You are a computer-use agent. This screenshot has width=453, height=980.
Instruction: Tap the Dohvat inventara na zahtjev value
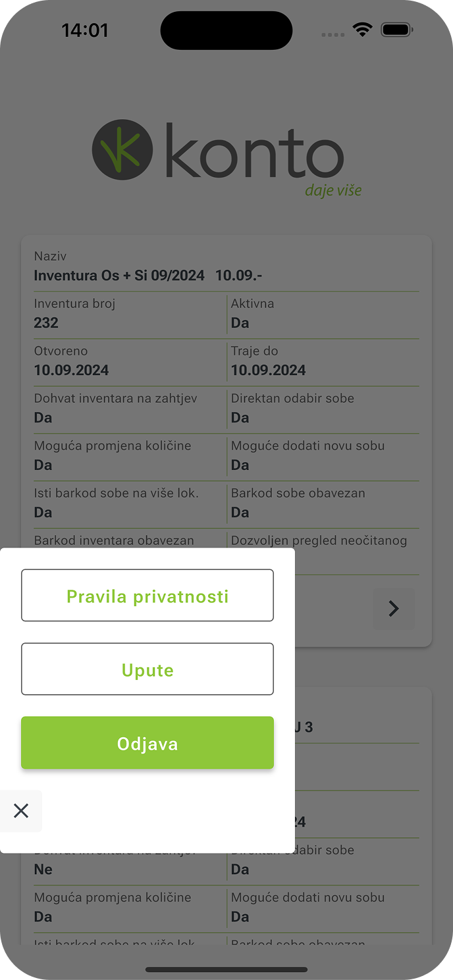[43, 417]
